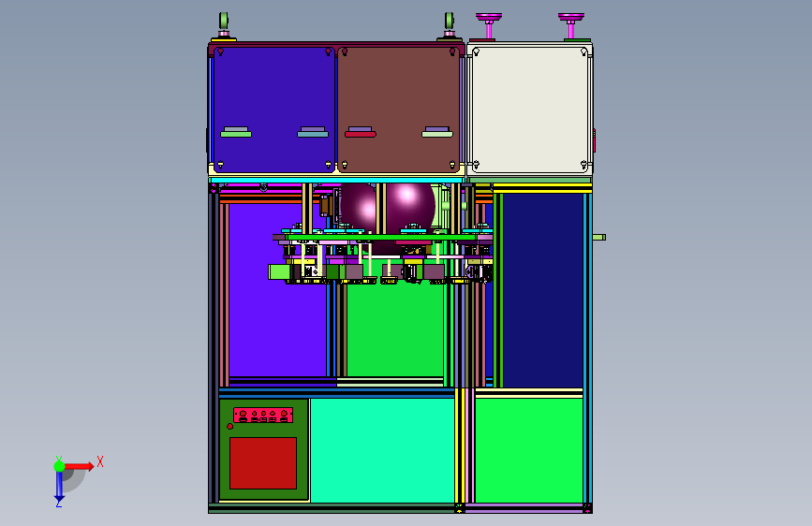Select the navy blue right-side panel

tap(543, 290)
